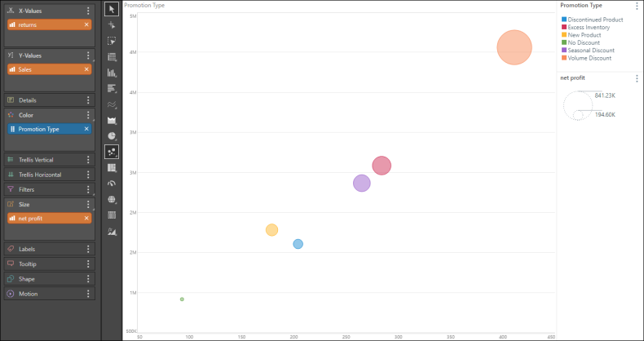Switch to horizontal bar chart visualization
644x341 pixels.
pos(112,88)
